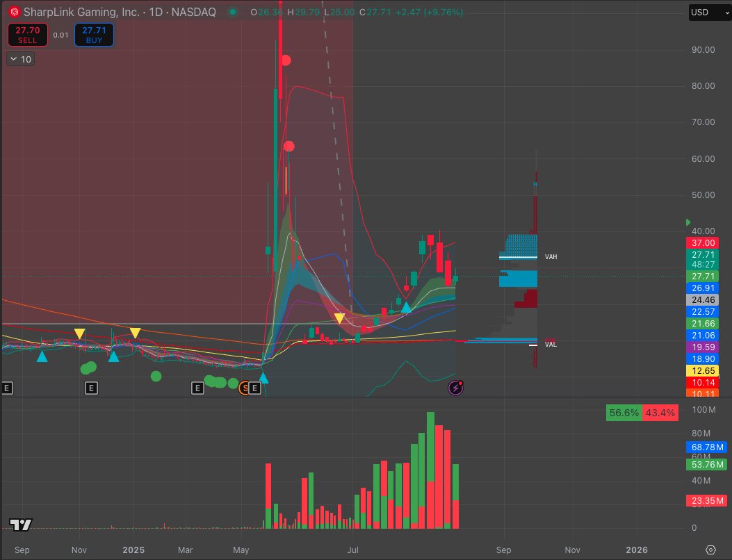Viewport: 732px width, 560px height.
Task: Click the +2.47 (+9.76%) change value
Action: click(x=430, y=12)
